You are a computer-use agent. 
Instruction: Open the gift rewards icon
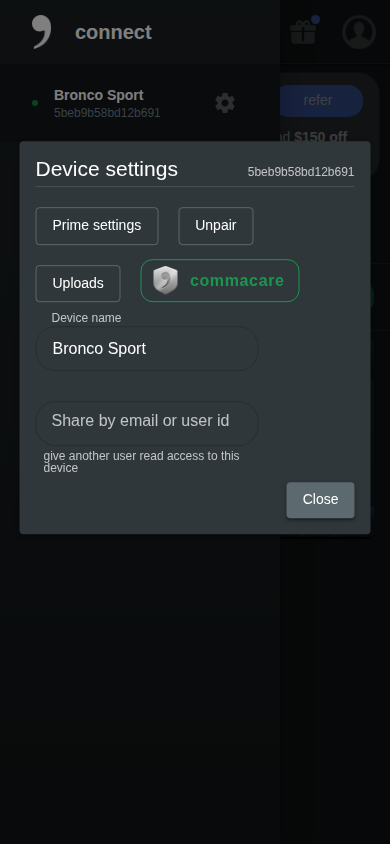click(x=303, y=32)
